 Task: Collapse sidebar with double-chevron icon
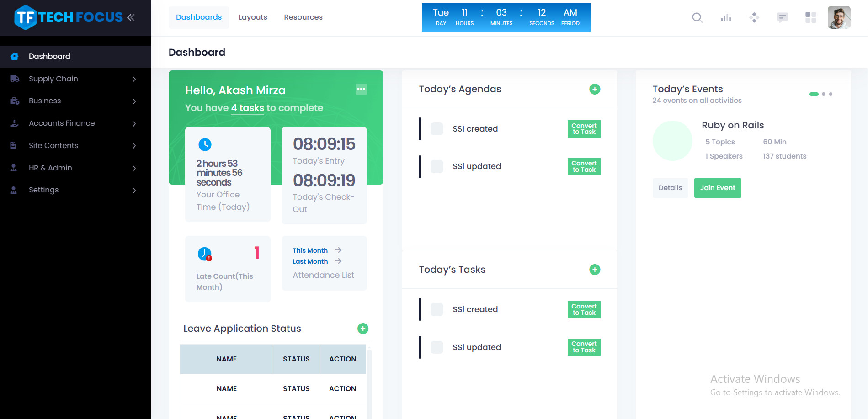point(131,17)
